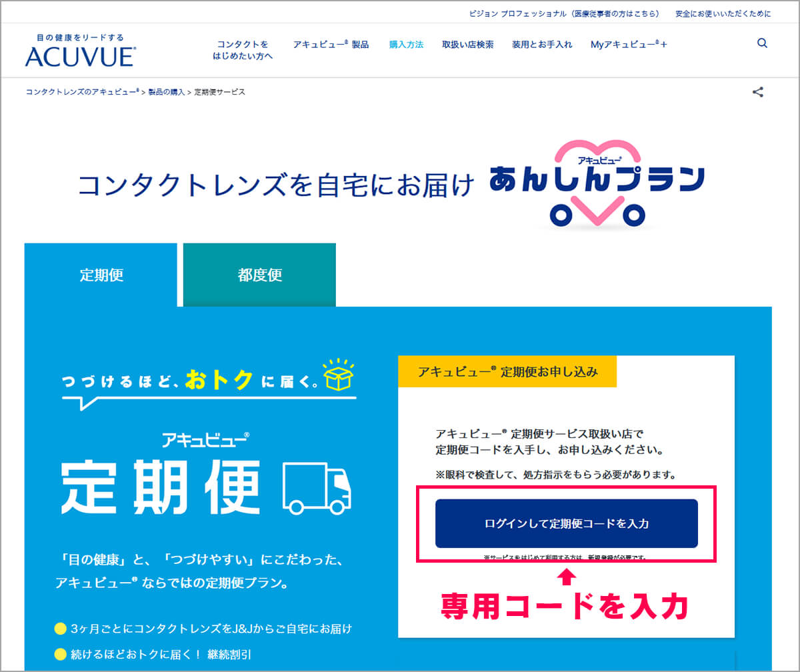Click the share icon
This screenshot has width=800, height=672.
tap(757, 92)
